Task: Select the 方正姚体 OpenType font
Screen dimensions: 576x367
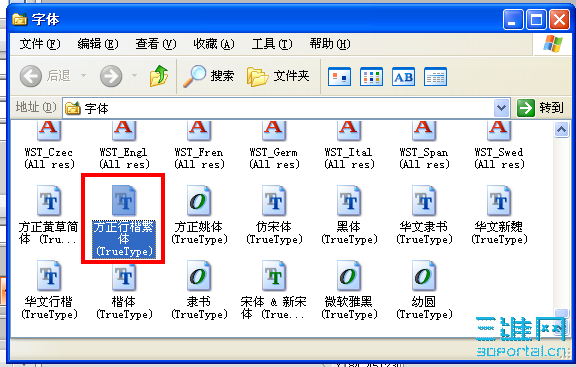Action: click(x=199, y=215)
